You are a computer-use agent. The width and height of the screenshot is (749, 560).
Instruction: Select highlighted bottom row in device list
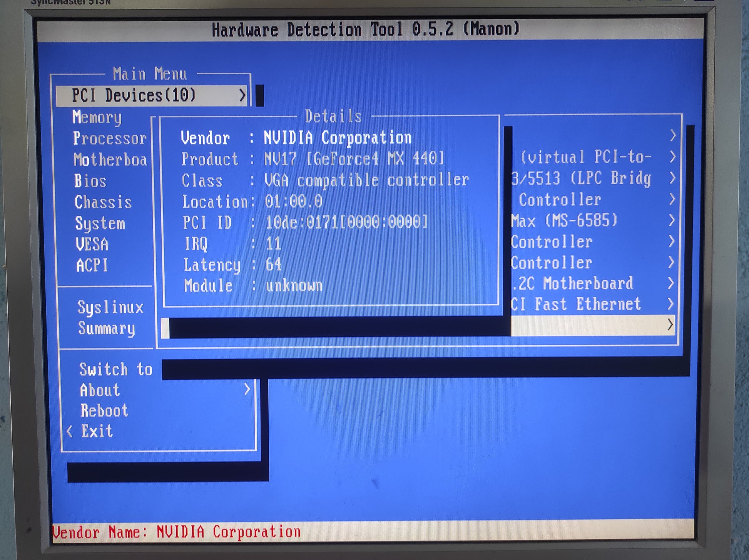[x=592, y=325]
